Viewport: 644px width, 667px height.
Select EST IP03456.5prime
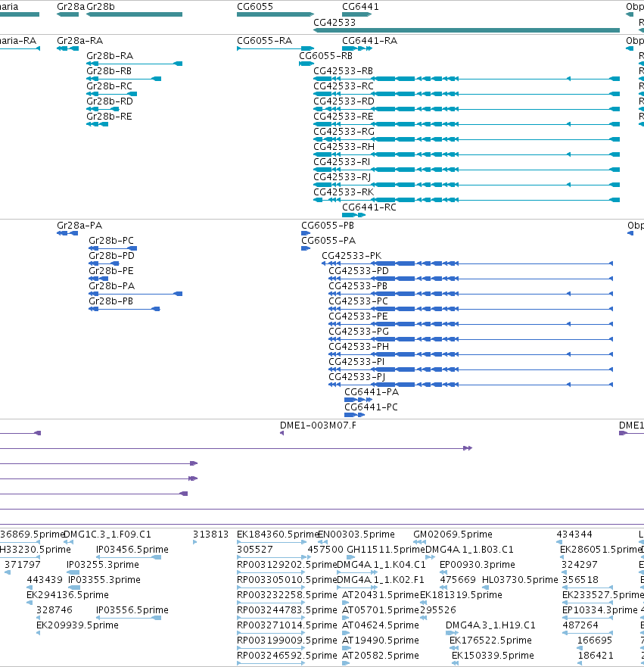click(129, 557)
